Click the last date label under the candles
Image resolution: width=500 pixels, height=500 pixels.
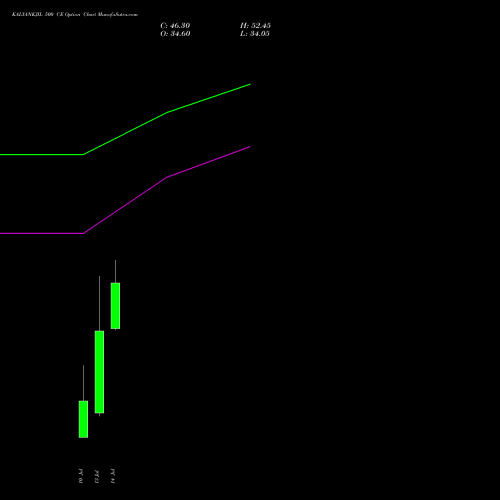click(x=113, y=476)
